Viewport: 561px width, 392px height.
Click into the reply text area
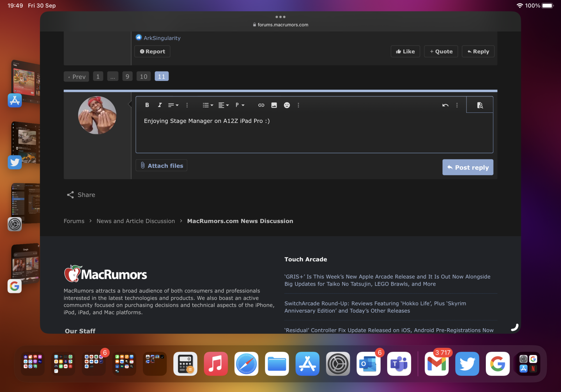[314, 132]
